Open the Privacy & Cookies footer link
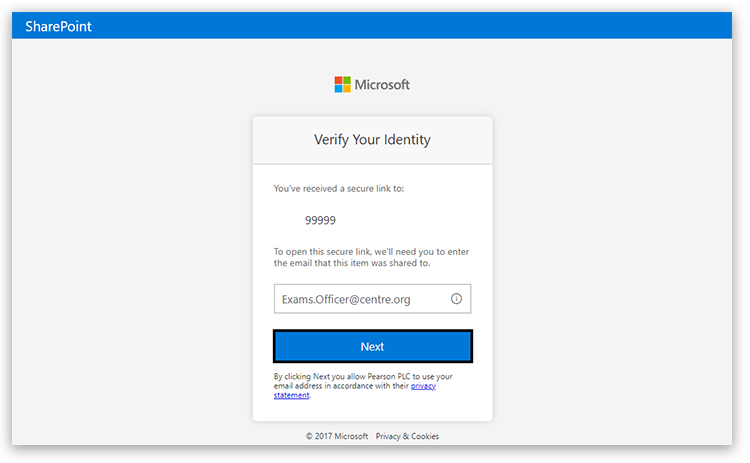 (407, 436)
